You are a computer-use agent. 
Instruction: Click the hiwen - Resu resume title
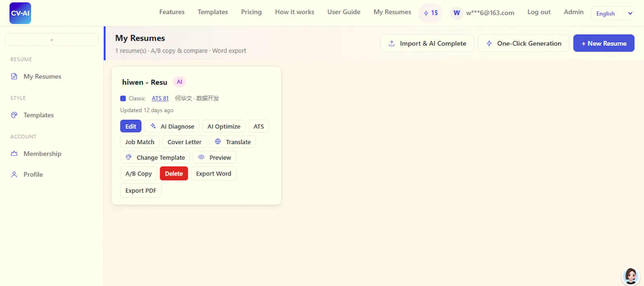click(x=144, y=82)
